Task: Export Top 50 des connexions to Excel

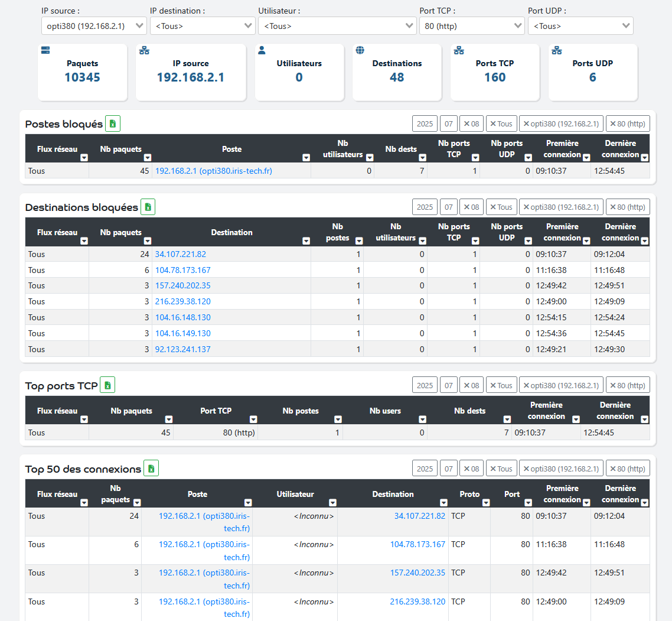Action: pos(151,469)
